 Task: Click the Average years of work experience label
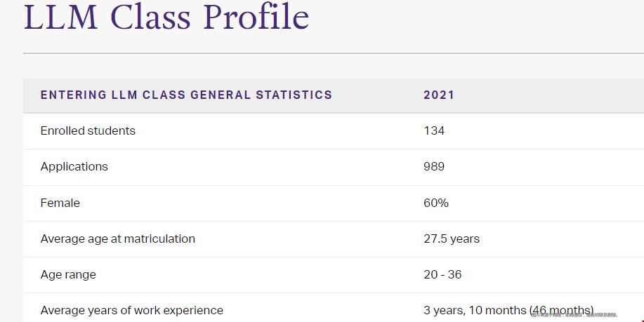pos(132,311)
